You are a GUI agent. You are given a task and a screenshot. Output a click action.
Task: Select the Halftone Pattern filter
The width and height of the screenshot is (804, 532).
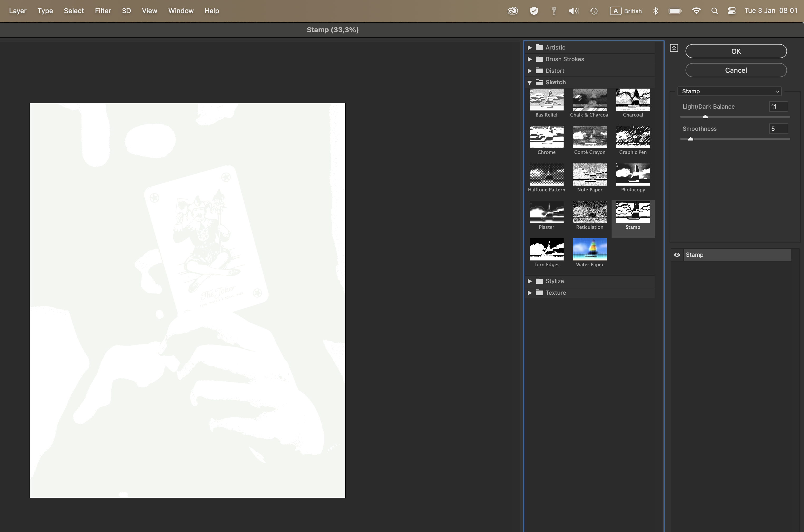tap(546, 176)
